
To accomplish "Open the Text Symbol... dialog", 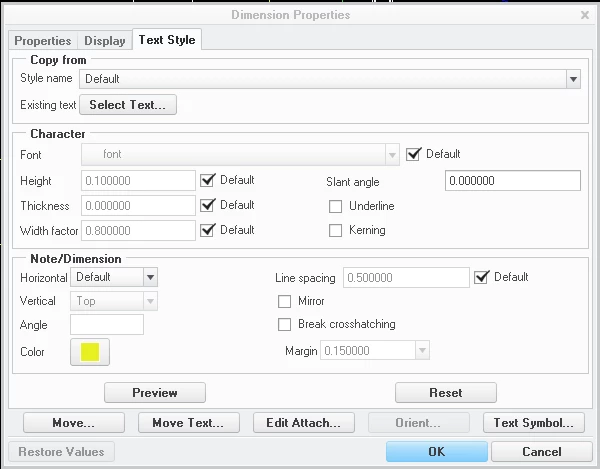I will 534,423.
